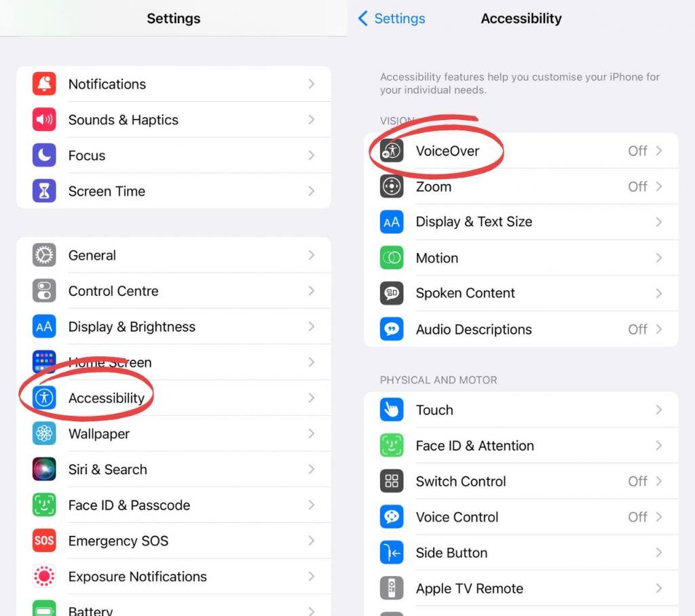Expand the Wallpaper row chevron
This screenshot has width=695, height=616.
[312, 434]
